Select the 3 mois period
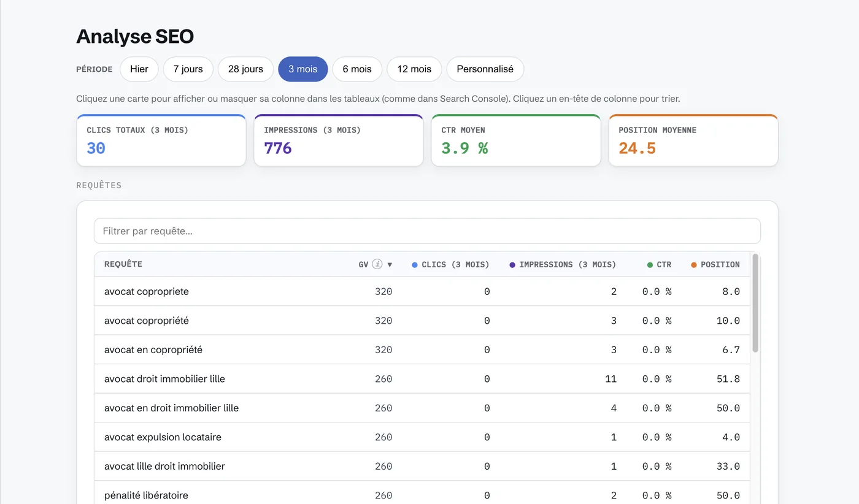The width and height of the screenshot is (859, 504). [303, 69]
